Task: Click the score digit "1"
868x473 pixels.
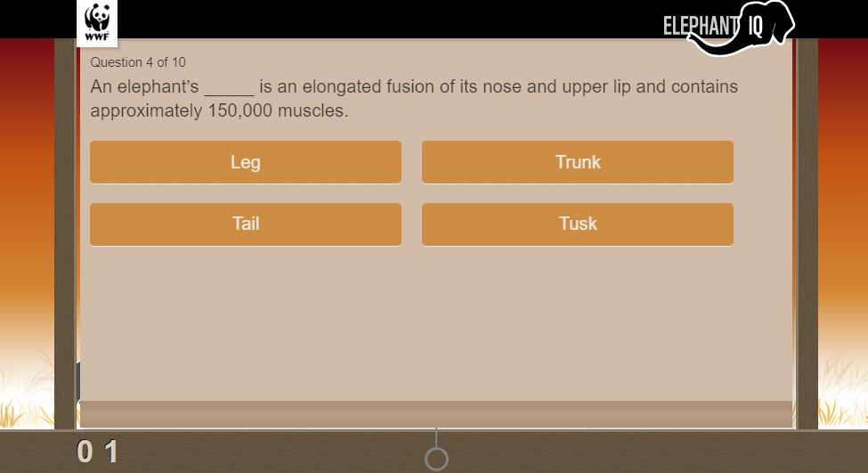Action: [x=111, y=452]
